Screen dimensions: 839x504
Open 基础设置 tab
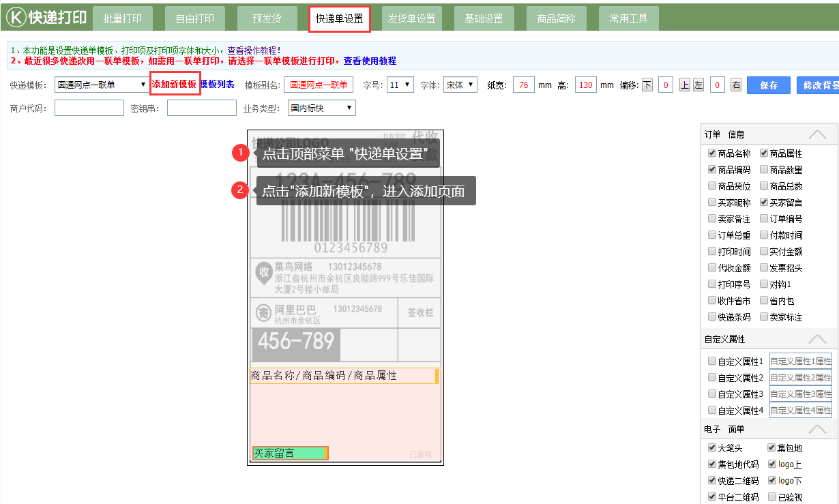coord(484,18)
